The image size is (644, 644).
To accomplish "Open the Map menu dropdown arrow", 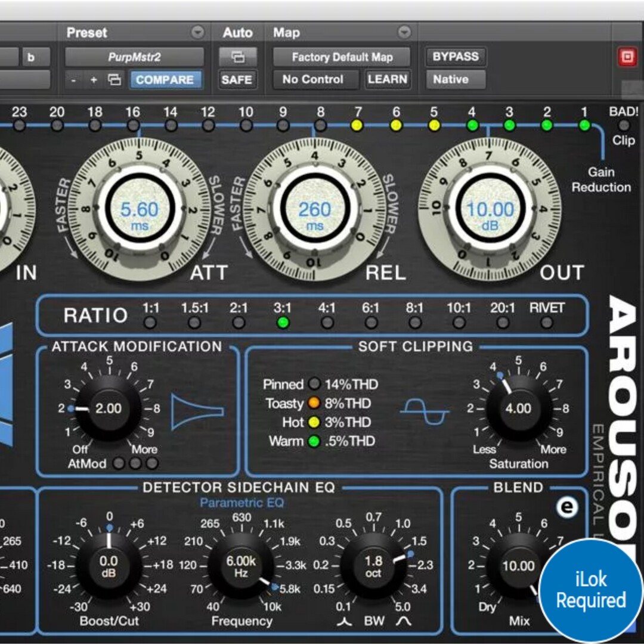I will [404, 32].
